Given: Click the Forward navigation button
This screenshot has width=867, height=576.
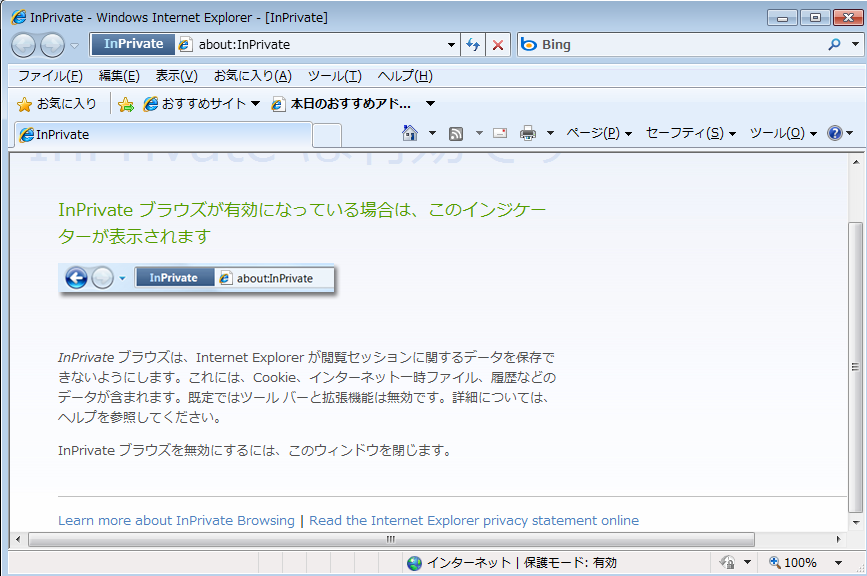Looking at the screenshot, I should (53, 45).
